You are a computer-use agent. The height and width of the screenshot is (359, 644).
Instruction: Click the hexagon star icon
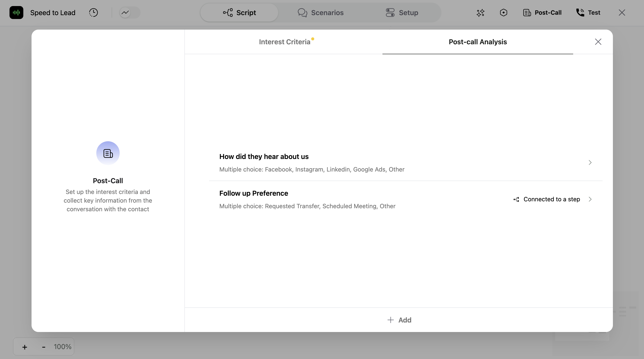[x=503, y=13]
